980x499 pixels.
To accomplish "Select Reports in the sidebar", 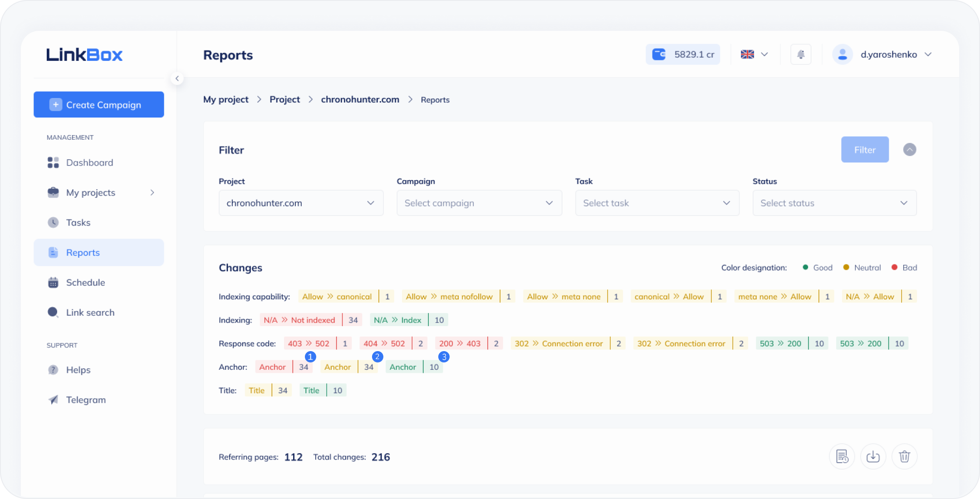I will [99, 252].
